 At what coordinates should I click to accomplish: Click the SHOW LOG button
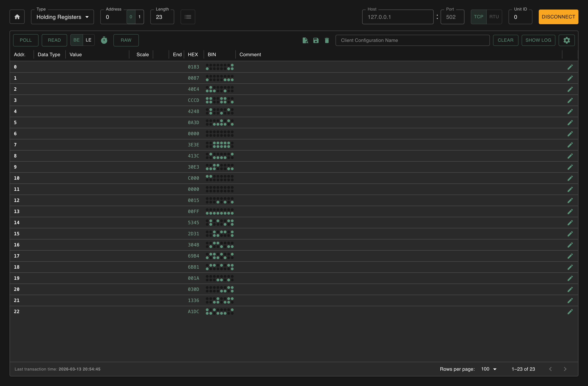coord(538,40)
